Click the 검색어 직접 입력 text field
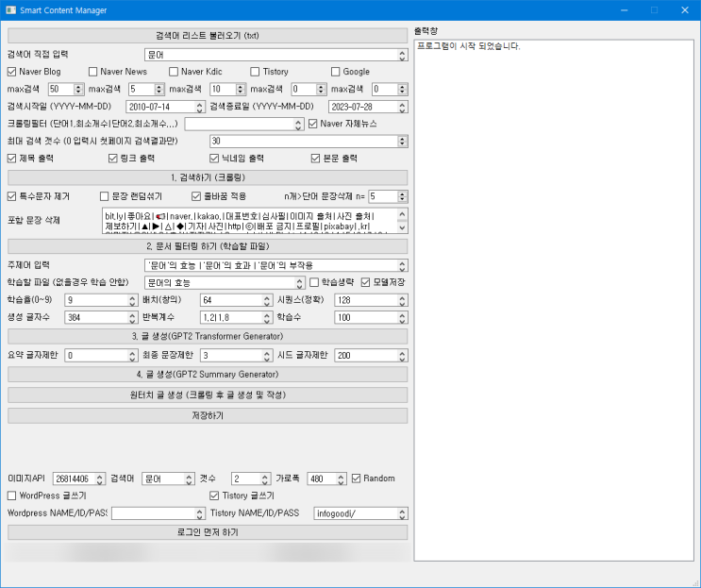The image size is (701, 588). coord(275,55)
